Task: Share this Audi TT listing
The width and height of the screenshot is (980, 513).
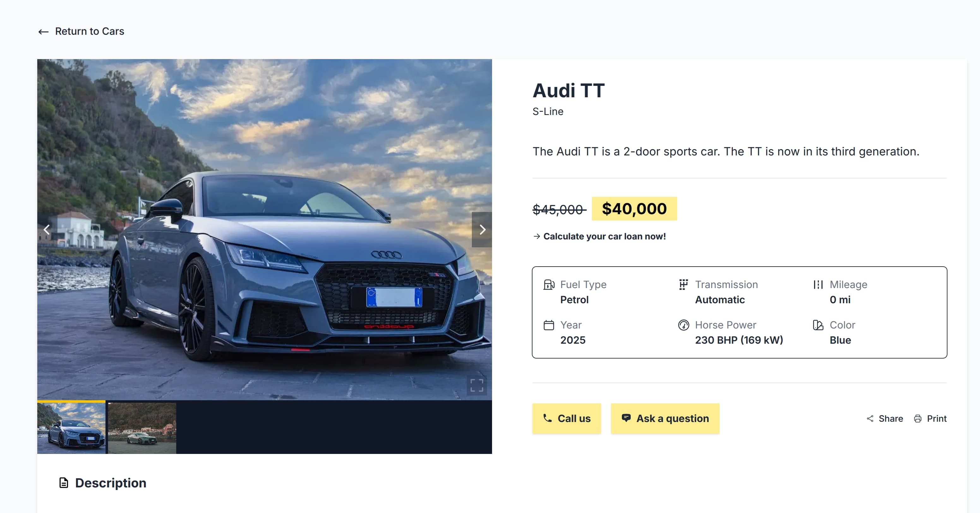Action: coord(885,419)
